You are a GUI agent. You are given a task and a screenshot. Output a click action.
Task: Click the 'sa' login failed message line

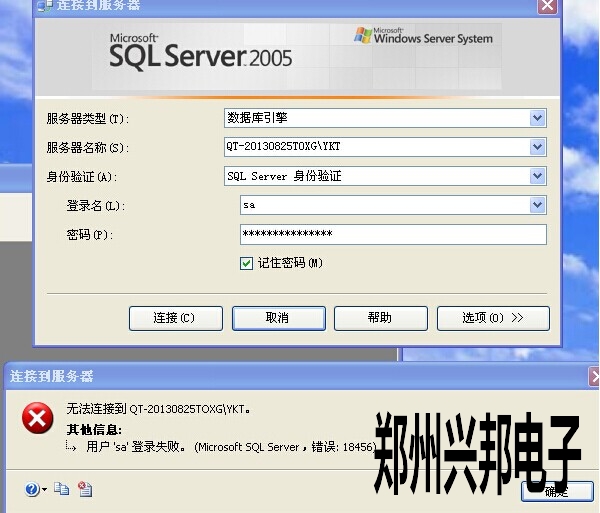[x=230, y=447]
